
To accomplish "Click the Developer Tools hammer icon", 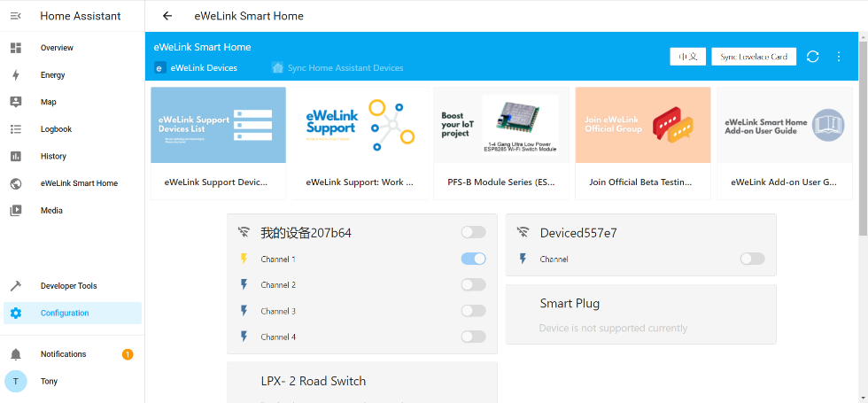I will [x=16, y=285].
